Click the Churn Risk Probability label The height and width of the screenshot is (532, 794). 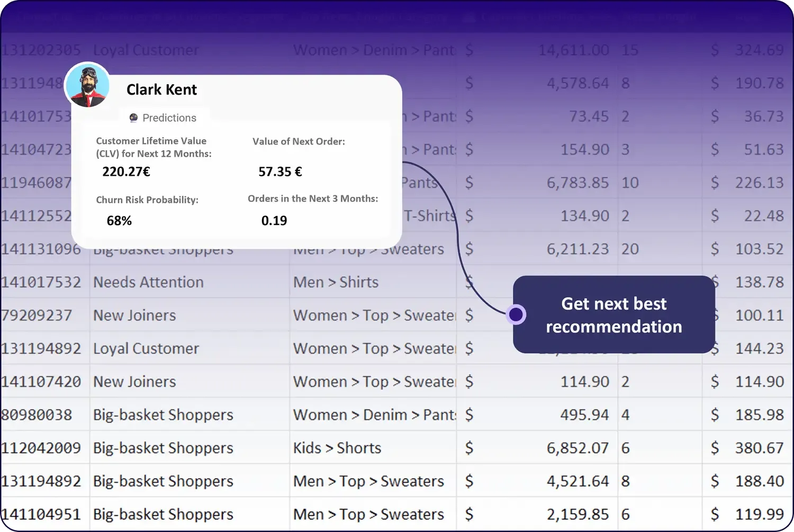click(x=147, y=200)
